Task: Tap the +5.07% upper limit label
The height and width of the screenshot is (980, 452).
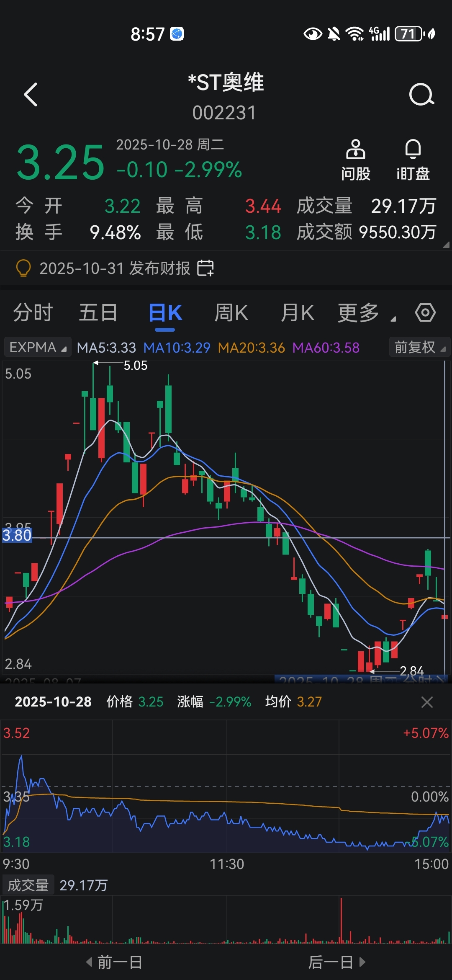Action: tap(426, 733)
